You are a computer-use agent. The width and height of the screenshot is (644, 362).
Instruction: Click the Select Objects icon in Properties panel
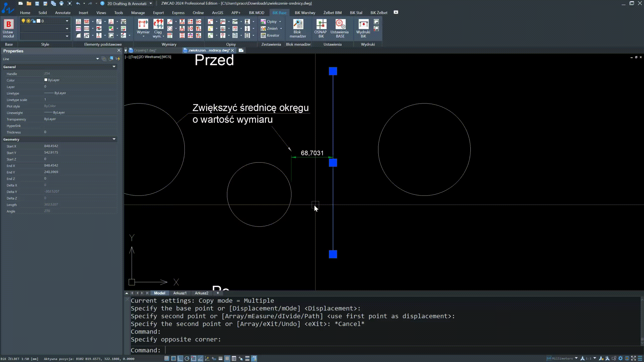pos(111,59)
